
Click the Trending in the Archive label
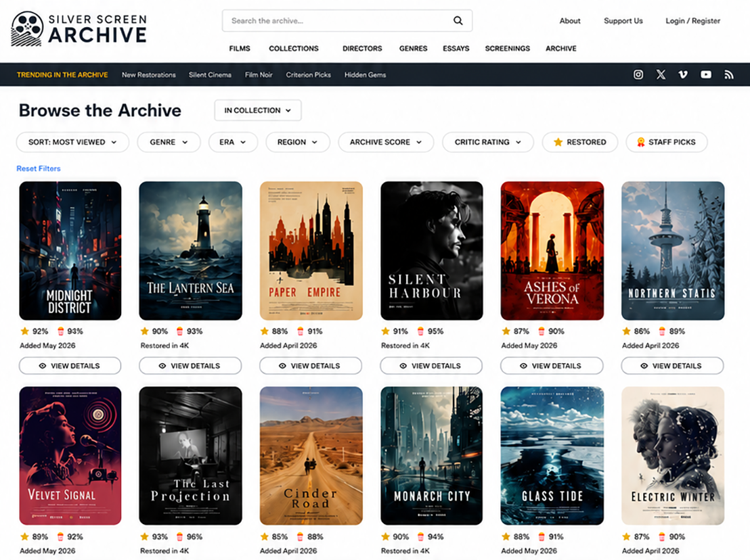[62, 74]
